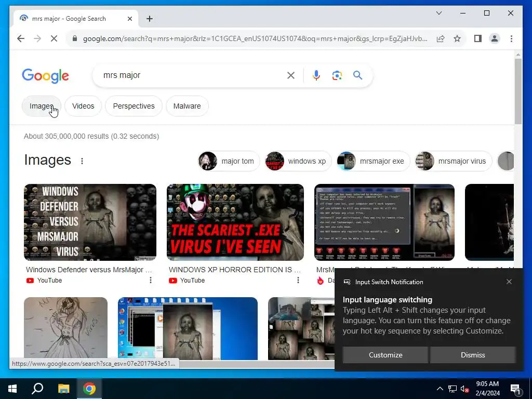Open clock and date flyout
The image size is (532, 399).
click(487, 389)
